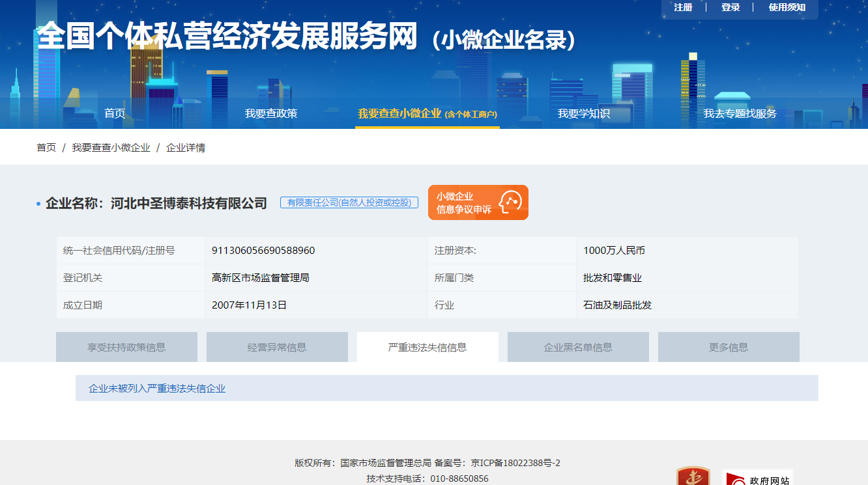868x485 pixels.
Task: Click the 所属门类 label cell
Action: [502, 278]
